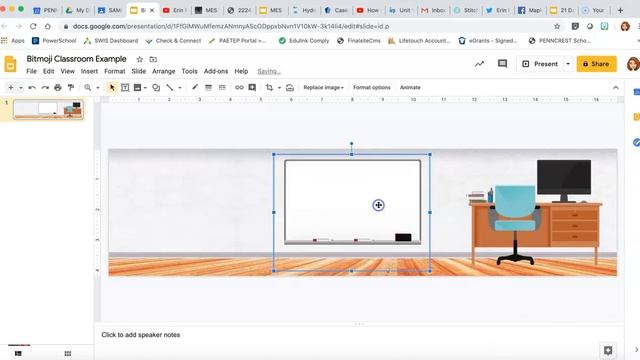Open the Explore button

pos(608,350)
